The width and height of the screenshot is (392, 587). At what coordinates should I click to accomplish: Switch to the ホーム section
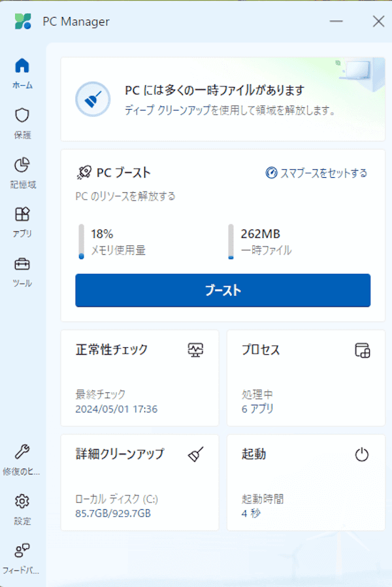23,67
